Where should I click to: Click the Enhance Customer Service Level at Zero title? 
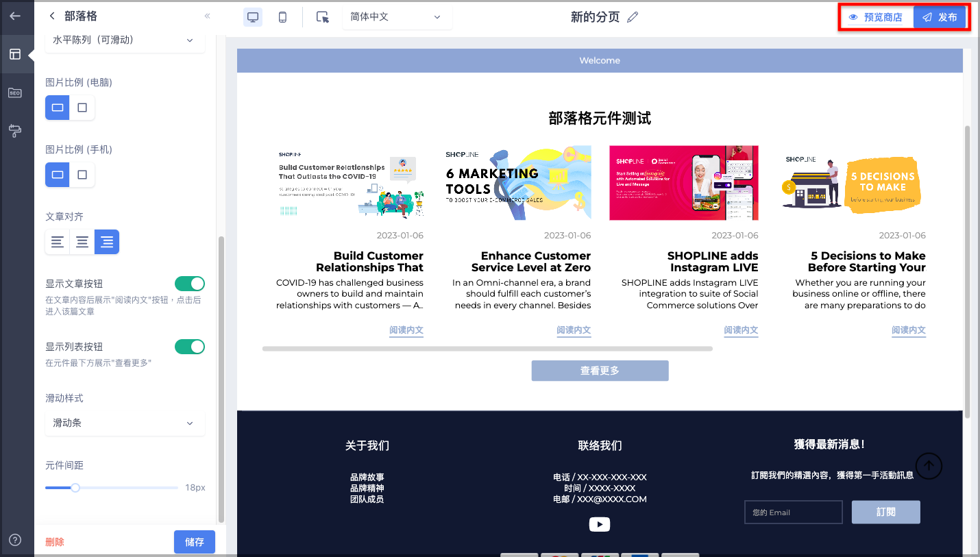531,262
